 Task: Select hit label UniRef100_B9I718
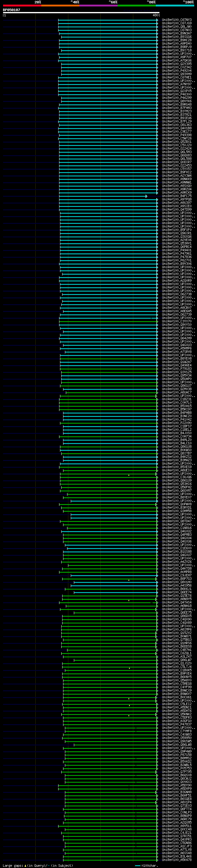[176, 50]
